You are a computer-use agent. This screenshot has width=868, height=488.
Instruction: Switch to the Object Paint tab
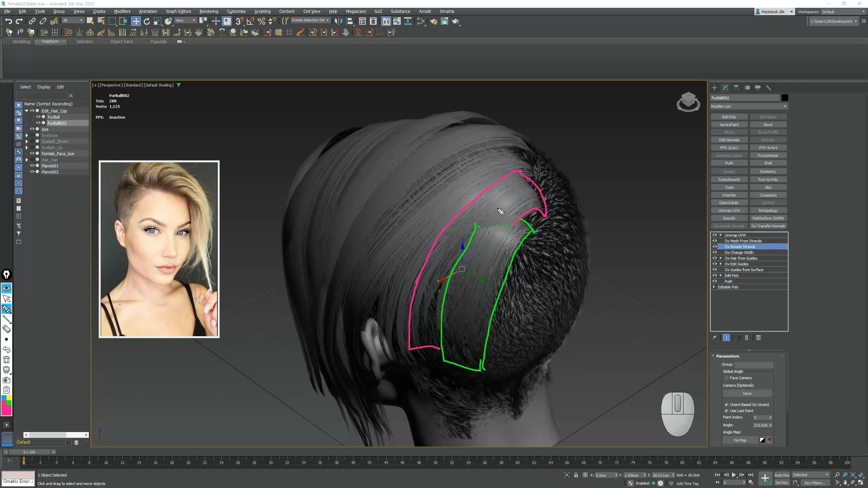[x=121, y=41]
